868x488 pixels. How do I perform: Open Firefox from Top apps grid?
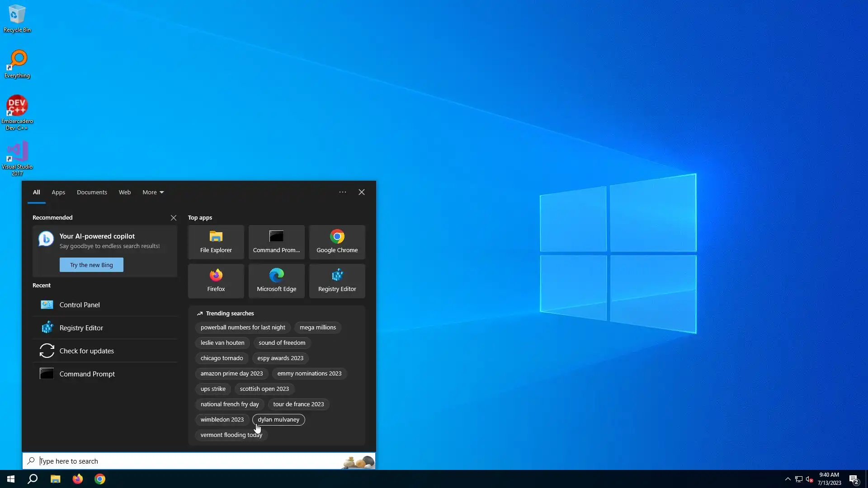(x=216, y=281)
